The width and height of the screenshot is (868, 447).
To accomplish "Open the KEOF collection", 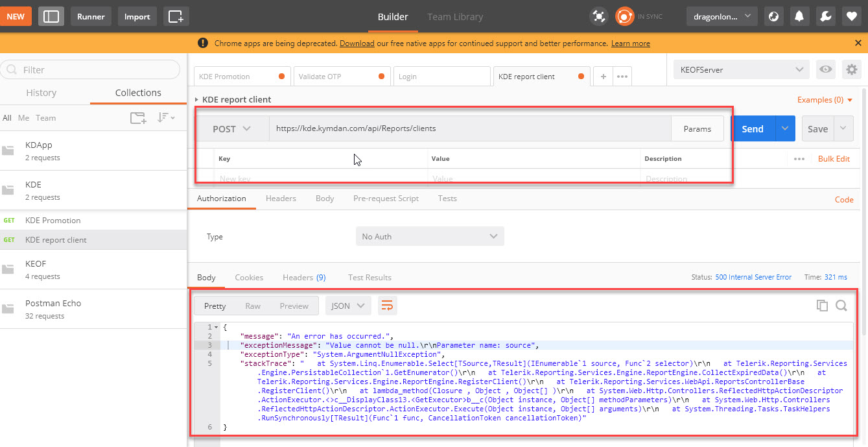I will point(93,269).
